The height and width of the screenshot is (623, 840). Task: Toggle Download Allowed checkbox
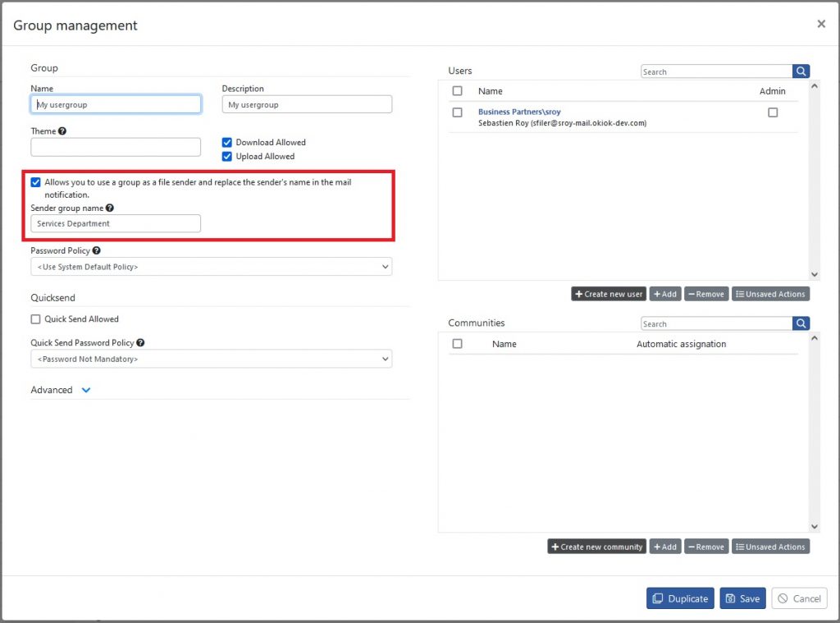[x=227, y=142]
